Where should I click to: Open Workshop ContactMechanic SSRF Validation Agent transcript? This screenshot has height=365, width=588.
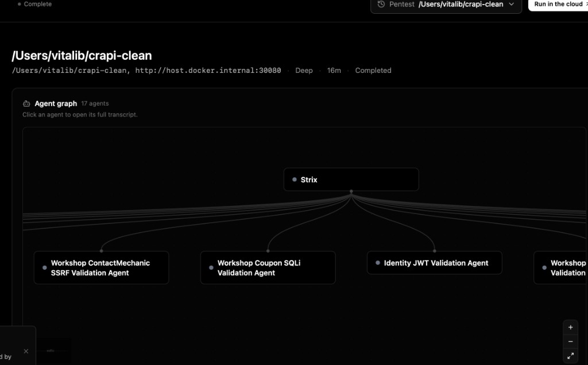101,267
